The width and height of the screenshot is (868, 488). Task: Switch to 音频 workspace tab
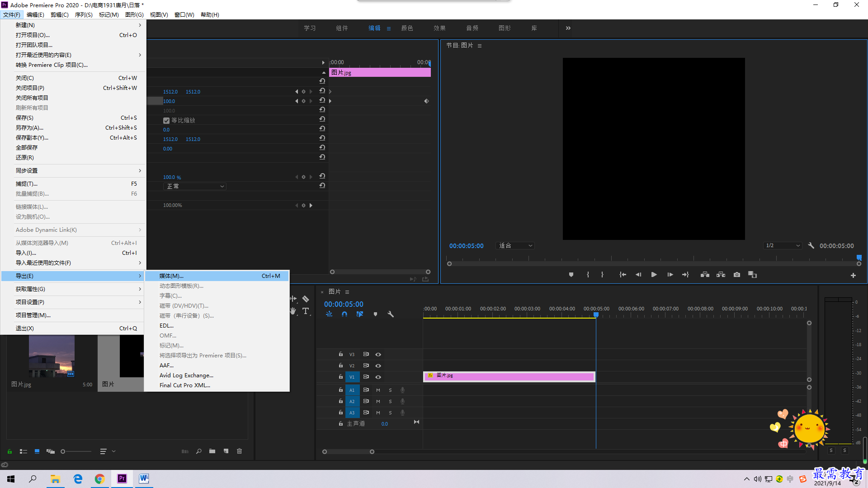click(472, 28)
